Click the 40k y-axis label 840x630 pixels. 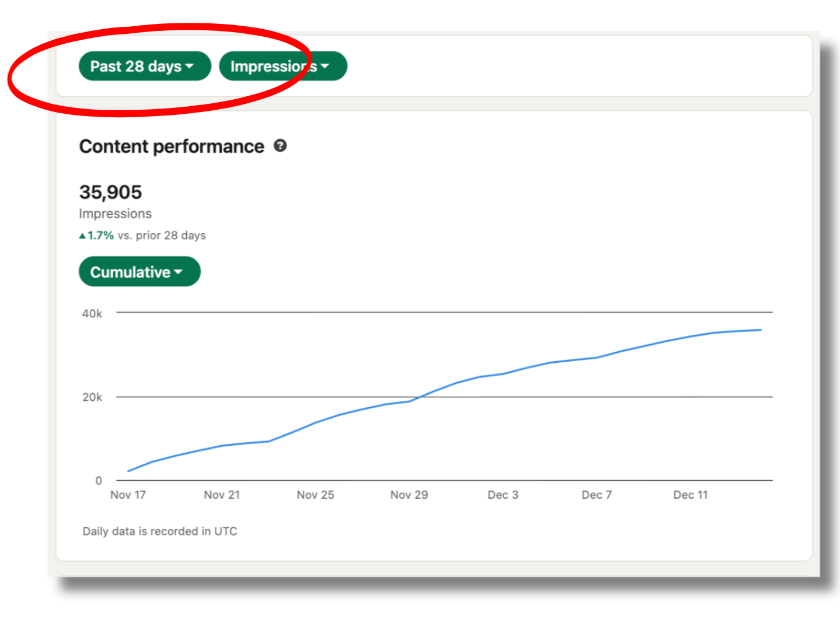[x=92, y=313]
